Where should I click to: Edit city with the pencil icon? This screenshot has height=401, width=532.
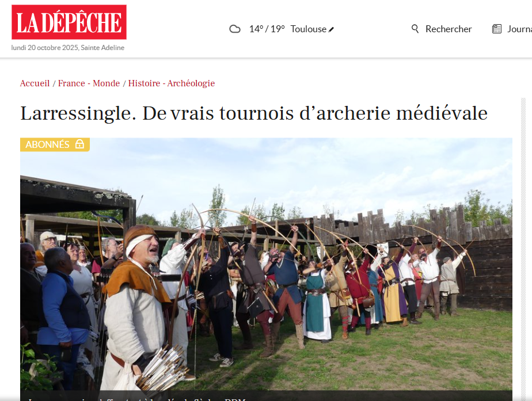click(x=332, y=30)
